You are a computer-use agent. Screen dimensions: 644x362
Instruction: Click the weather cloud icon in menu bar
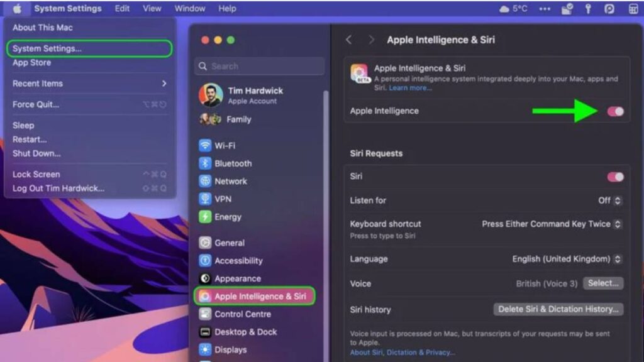[504, 9]
